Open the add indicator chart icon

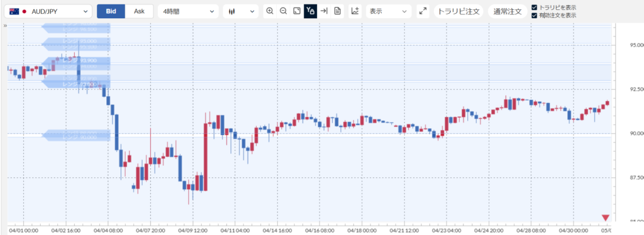pyautogui.click(x=355, y=11)
